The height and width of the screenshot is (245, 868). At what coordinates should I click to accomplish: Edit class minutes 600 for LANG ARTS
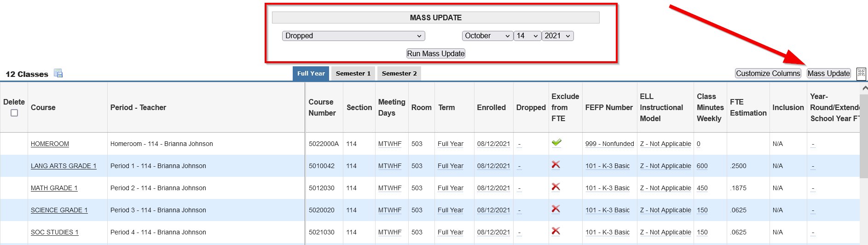point(702,166)
